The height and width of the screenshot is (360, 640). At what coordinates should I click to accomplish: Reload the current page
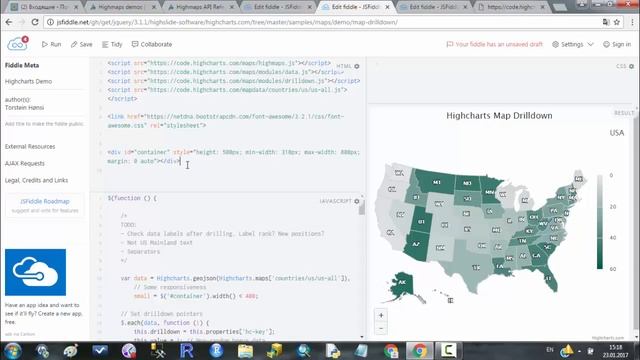[x=35, y=22]
